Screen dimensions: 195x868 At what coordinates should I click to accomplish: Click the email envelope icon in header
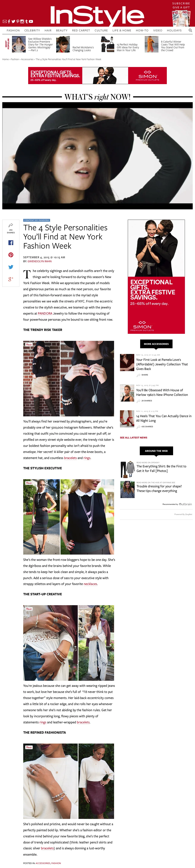[x=5, y=22]
